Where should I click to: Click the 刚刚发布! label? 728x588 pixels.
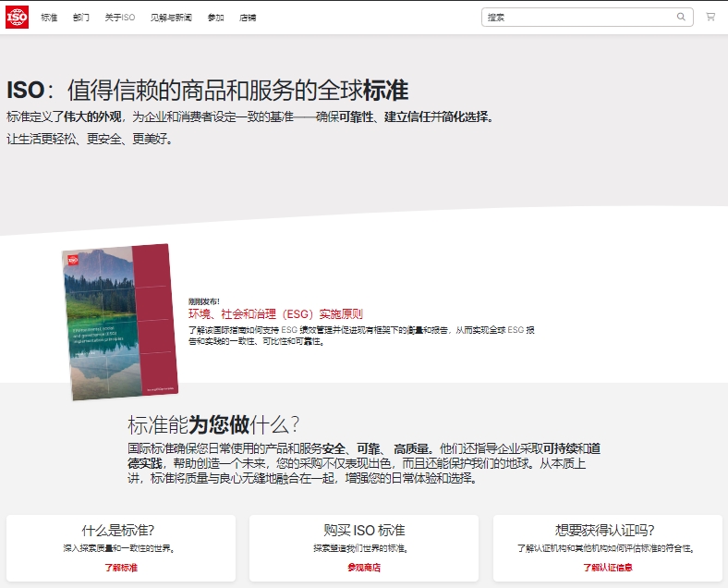click(x=204, y=301)
